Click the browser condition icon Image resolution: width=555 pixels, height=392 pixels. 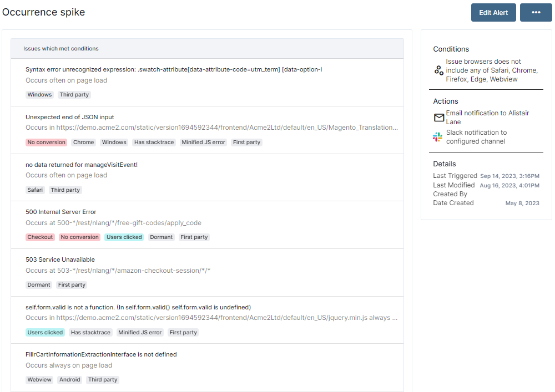coord(438,70)
